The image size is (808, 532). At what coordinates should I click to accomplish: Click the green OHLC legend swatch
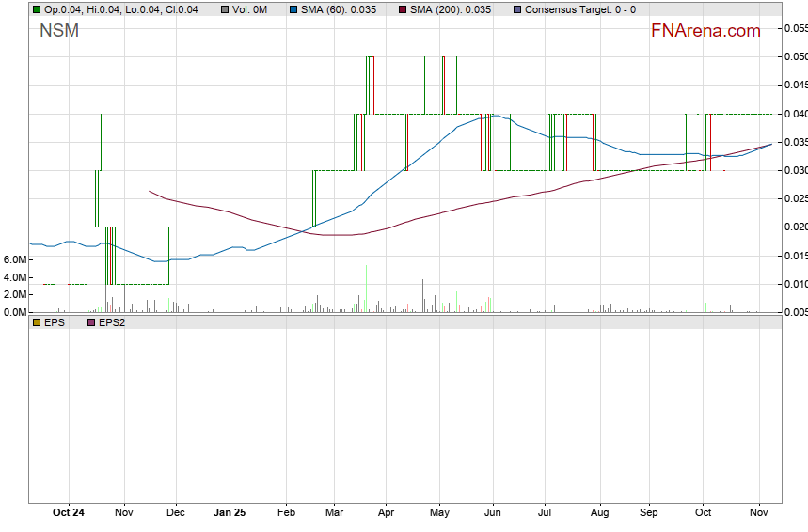tap(37, 9)
